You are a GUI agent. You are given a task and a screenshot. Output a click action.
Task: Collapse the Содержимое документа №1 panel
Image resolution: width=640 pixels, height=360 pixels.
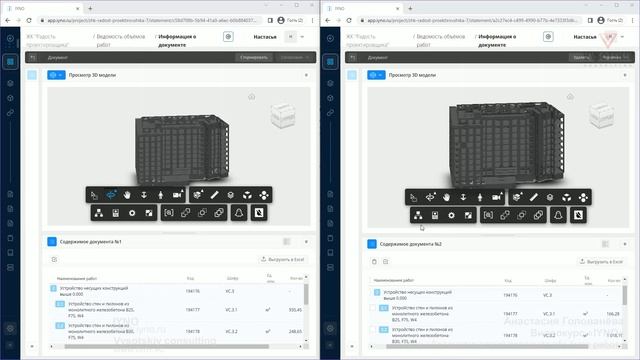(306, 242)
